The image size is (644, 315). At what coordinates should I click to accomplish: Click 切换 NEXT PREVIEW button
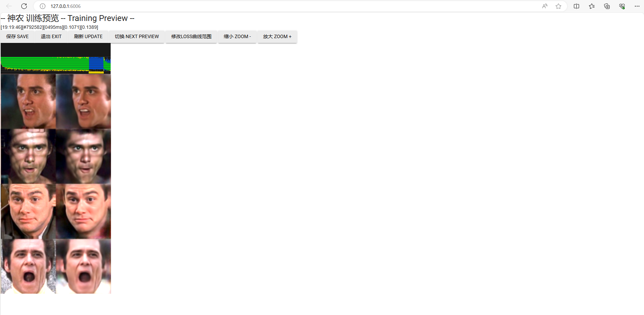click(x=137, y=36)
